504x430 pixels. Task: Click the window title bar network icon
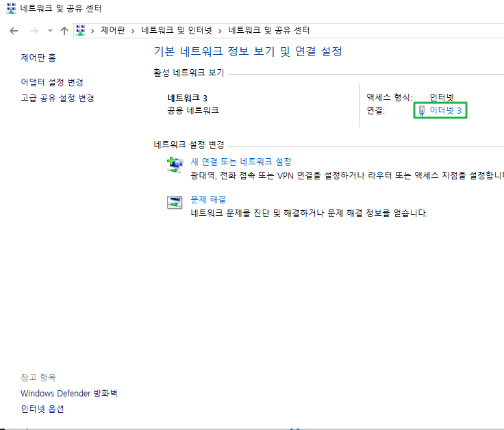point(11,8)
